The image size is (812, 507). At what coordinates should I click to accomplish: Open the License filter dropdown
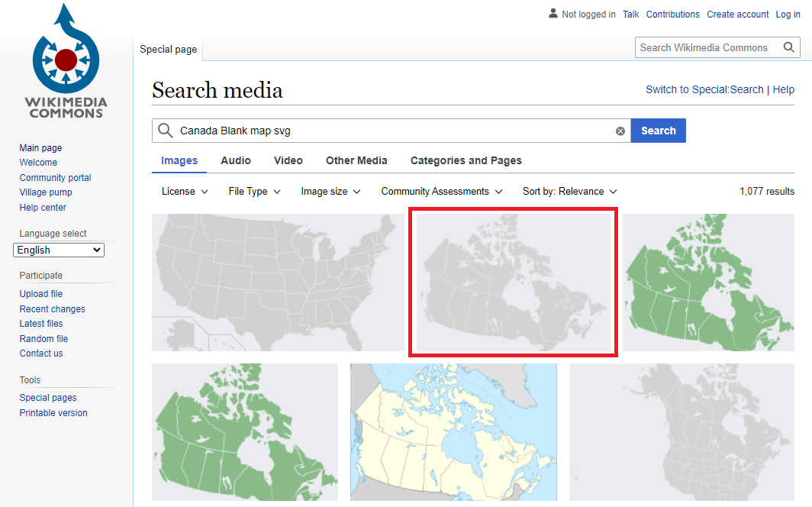(x=184, y=191)
